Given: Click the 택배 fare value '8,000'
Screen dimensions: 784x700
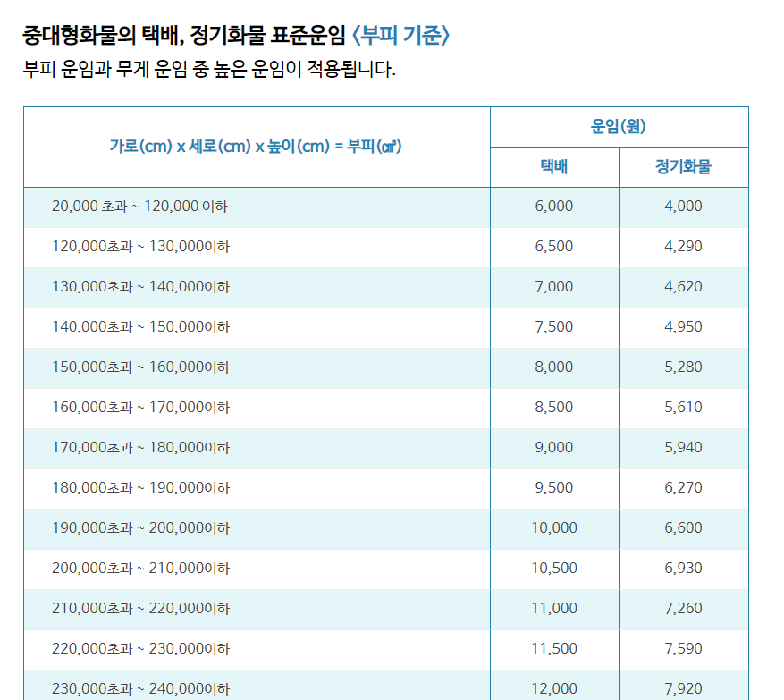Looking at the screenshot, I should [554, 367].
